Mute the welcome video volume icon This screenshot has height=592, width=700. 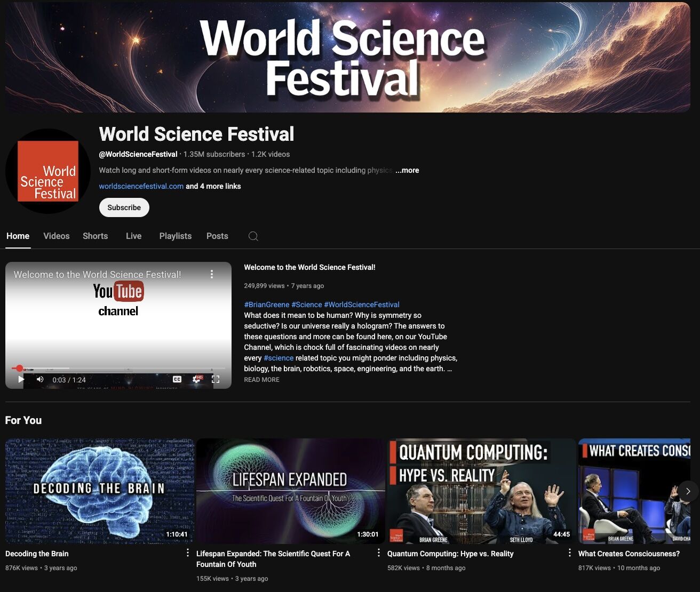40,379
